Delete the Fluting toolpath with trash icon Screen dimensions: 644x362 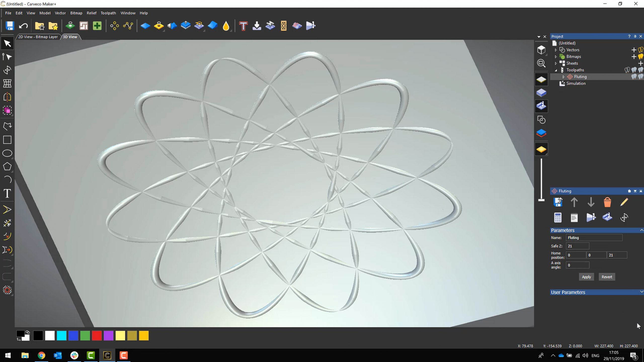607,202
